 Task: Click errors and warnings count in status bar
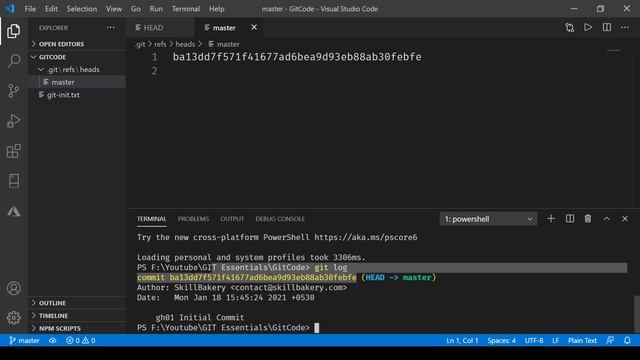point(80,340)
